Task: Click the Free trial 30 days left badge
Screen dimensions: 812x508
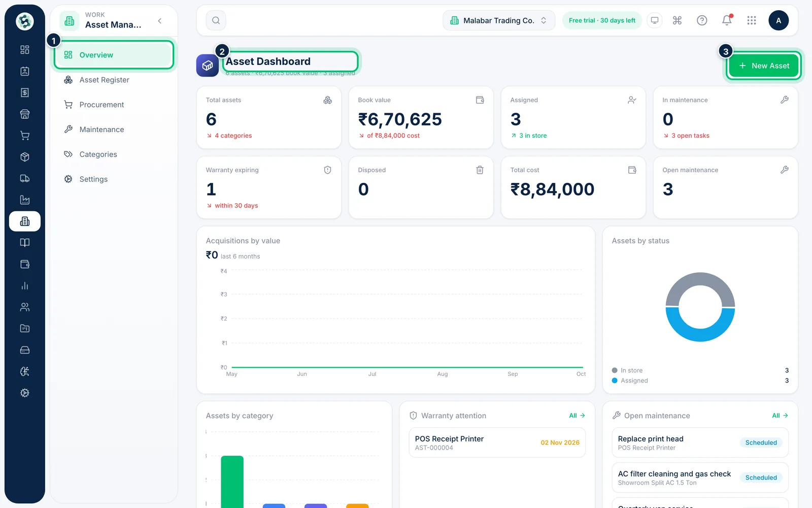Action: pyautogui.click(x=602, y=20)
